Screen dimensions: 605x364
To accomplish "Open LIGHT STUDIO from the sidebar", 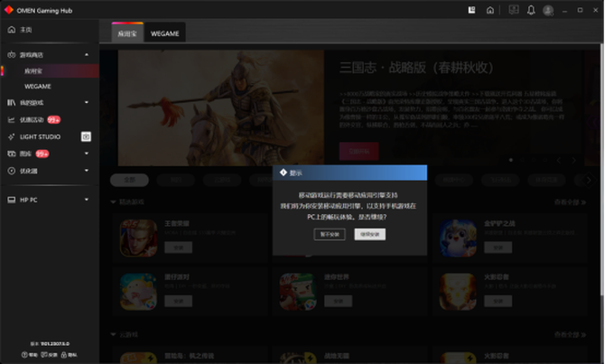I will [40, 136].
